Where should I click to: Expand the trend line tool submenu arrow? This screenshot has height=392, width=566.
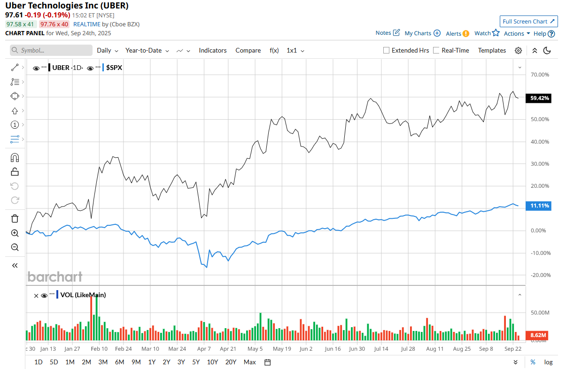[23, 68]
